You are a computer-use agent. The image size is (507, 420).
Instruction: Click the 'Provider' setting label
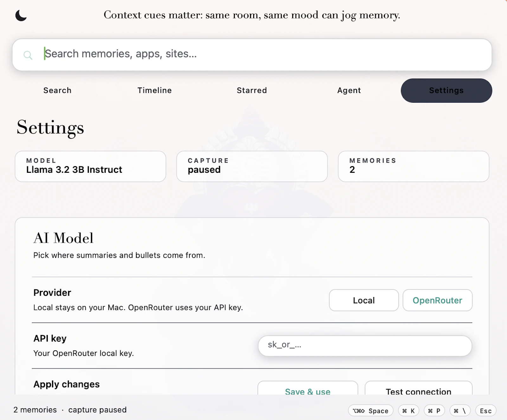[52, 293]
